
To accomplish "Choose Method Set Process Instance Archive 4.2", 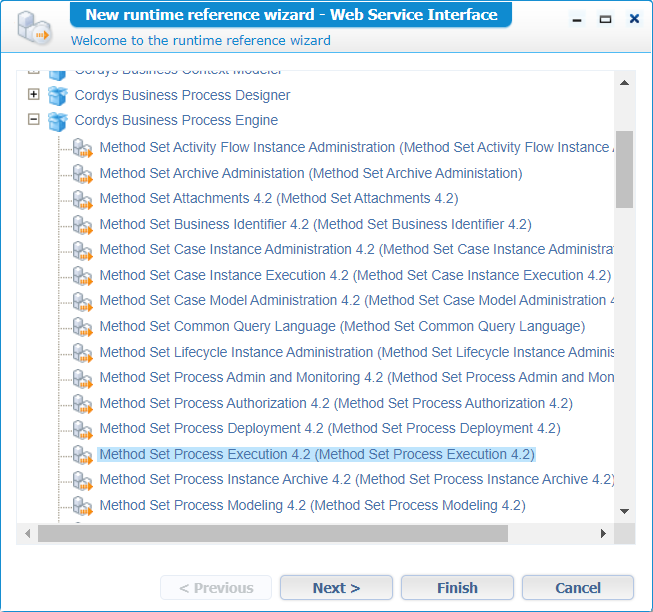I will 356,480.
